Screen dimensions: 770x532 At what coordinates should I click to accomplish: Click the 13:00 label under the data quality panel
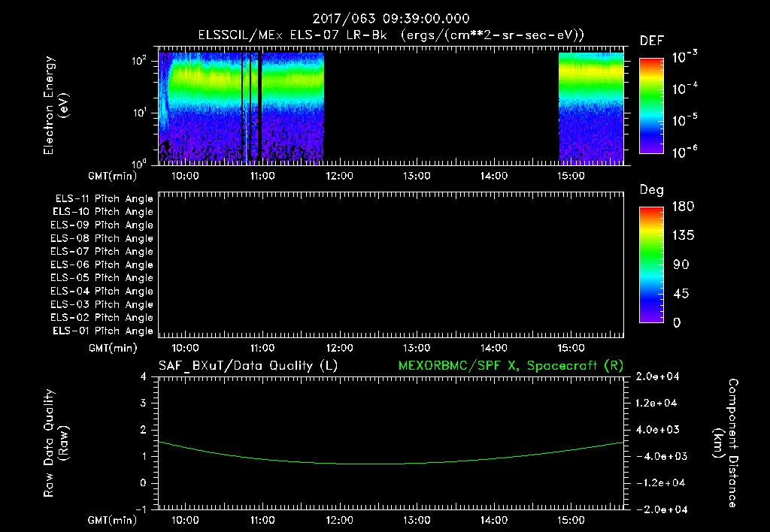point(417,520)
